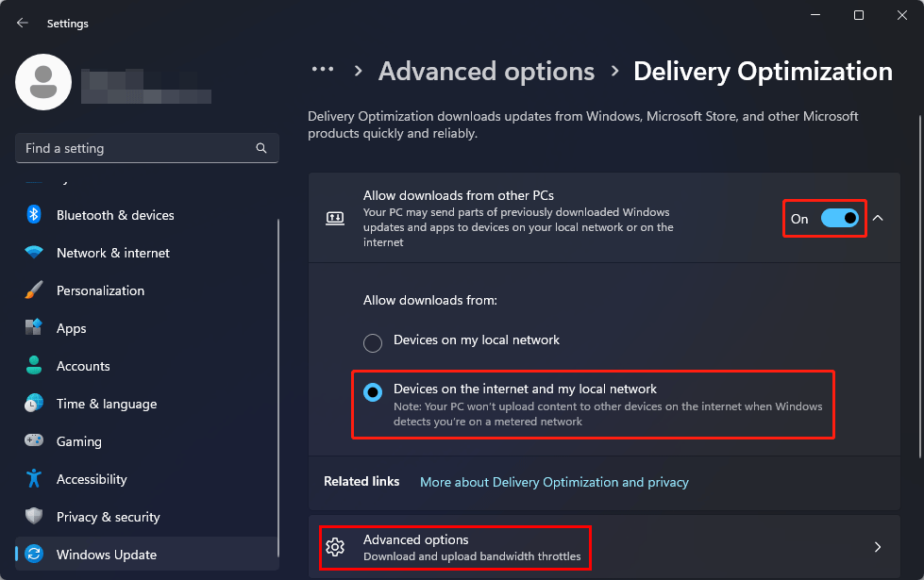Open Advanced options via right chevron
This screenshot has width=924, height=580.
pyautogui.click(x=878, y=547)
